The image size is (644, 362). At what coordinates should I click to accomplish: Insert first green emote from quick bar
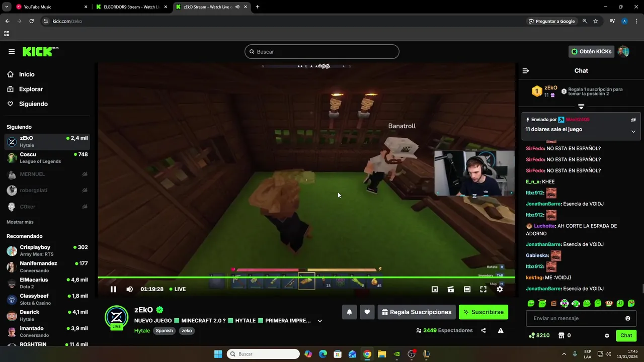[531, 303]
